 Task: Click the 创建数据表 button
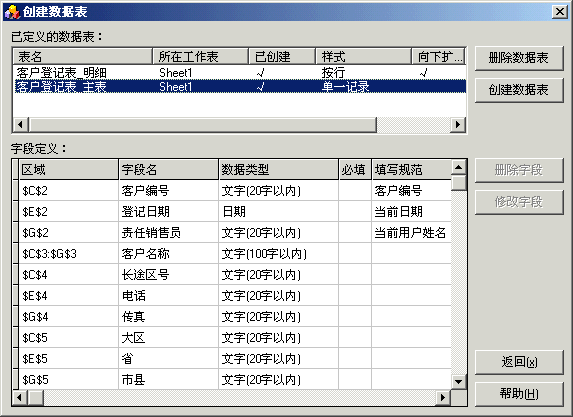coord(519,90)
